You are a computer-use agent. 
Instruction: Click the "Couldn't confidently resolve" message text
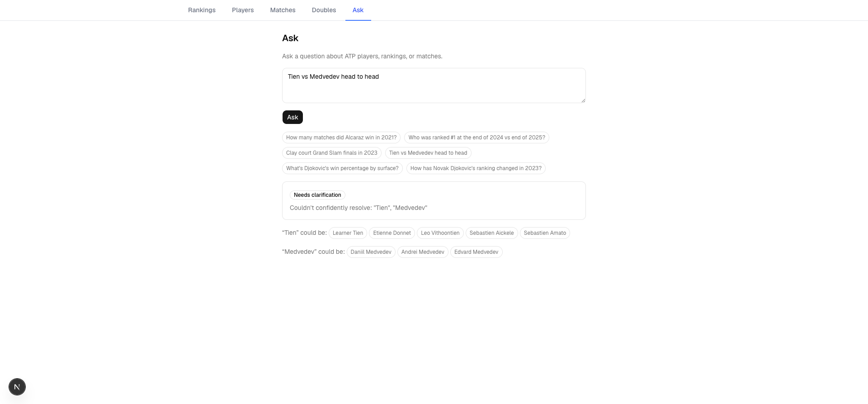coord(359,208)
